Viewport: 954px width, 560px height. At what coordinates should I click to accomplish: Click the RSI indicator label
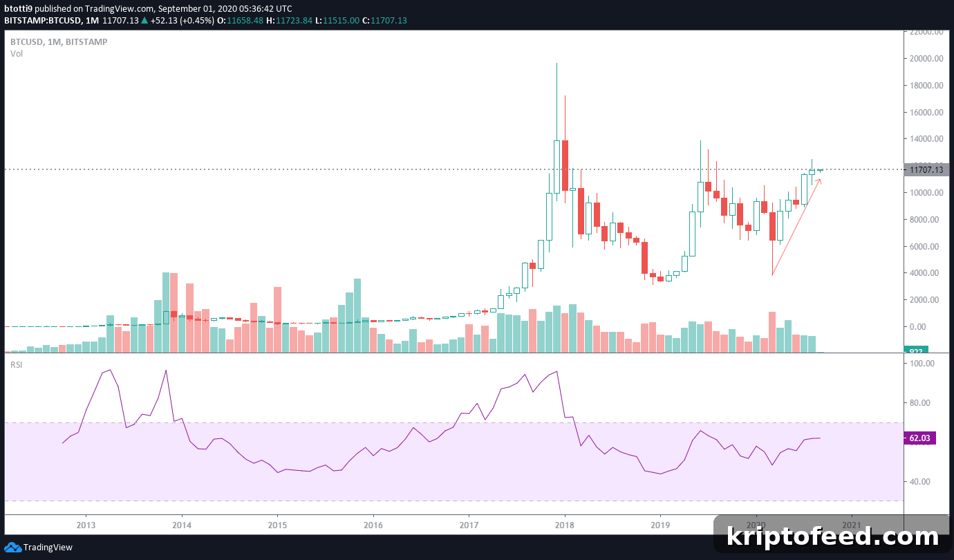17,365
